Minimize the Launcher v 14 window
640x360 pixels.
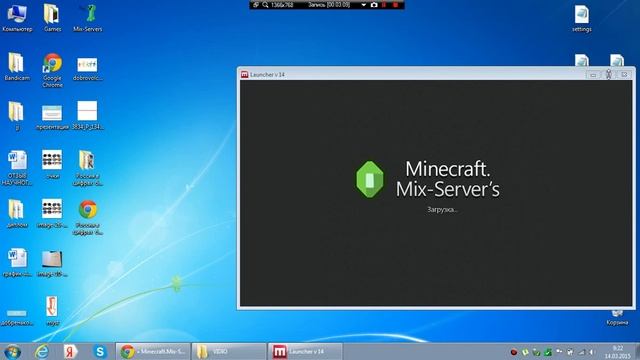click(x=593, y=75)
